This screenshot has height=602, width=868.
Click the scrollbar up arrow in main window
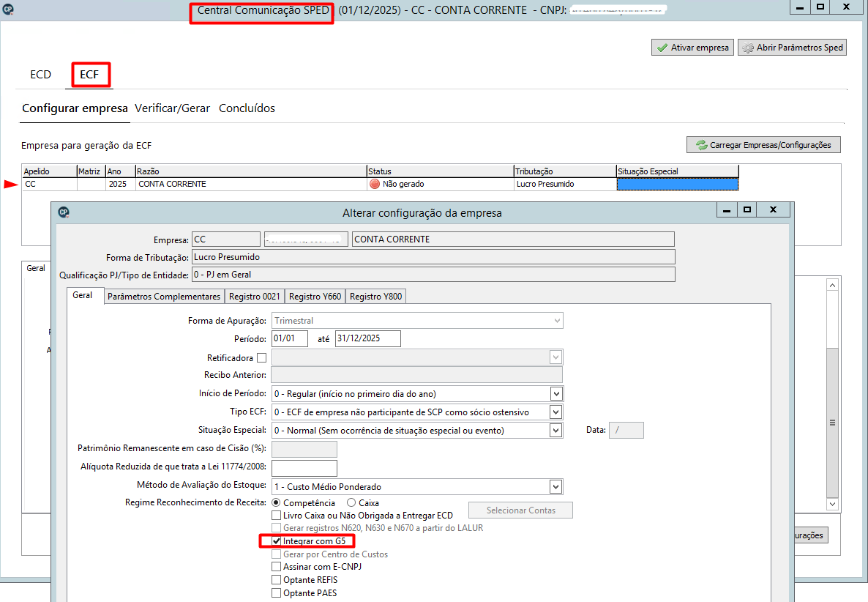click(833, 285)
